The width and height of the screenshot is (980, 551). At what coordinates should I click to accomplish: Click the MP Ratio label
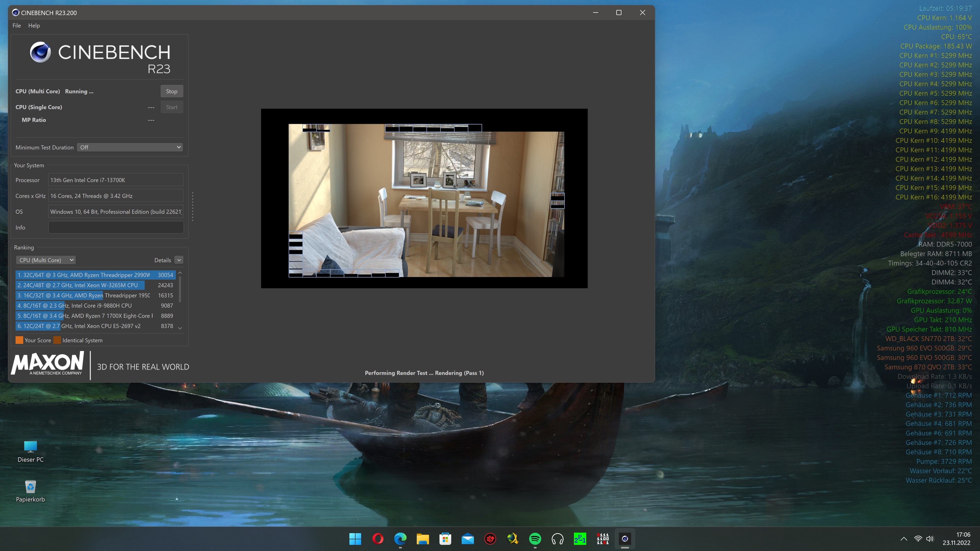click(x=34, y=120)
